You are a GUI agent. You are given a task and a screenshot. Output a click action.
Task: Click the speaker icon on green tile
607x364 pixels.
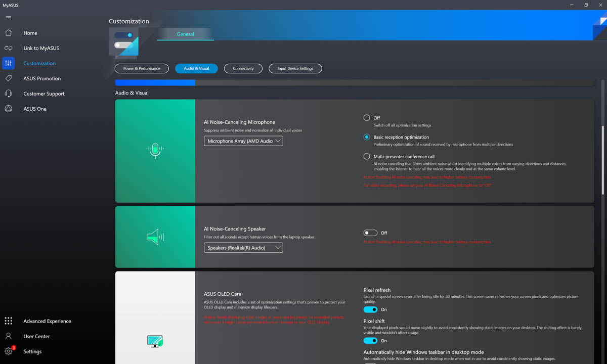point(155,237)
